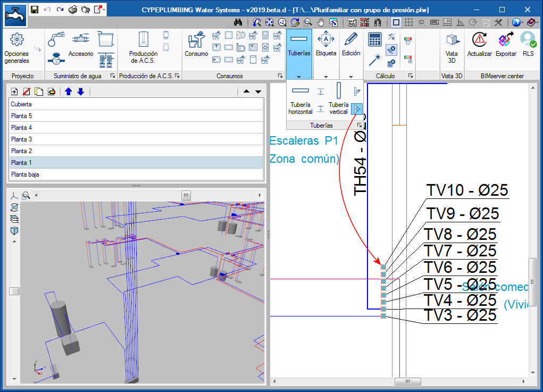This screenshot has height=392, width=543.
Task: Click Actualizar to update the BIM model
Action: click(x=480, y=45)
